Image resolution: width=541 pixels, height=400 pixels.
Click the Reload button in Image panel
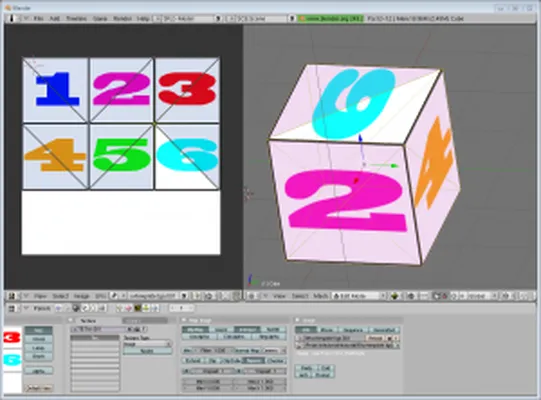tap(375, 338)
